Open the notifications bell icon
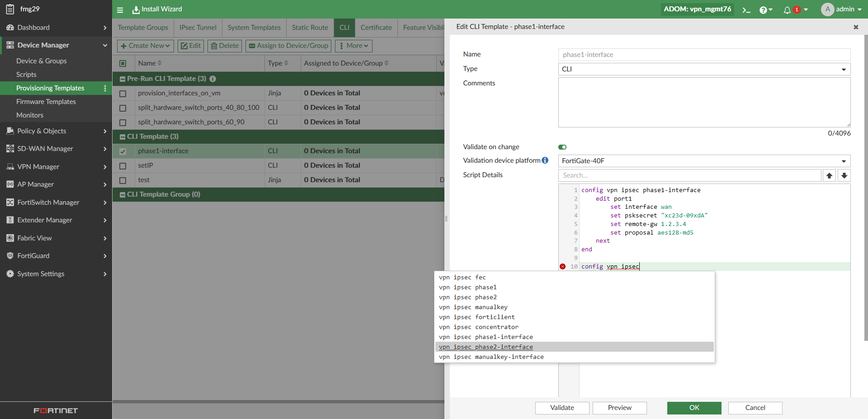 tap(787, 9)
